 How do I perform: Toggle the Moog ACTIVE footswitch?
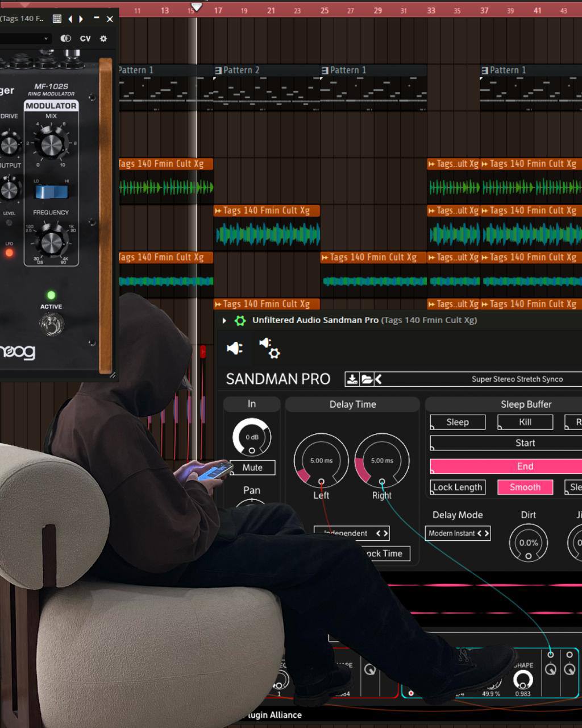point(51,324)
